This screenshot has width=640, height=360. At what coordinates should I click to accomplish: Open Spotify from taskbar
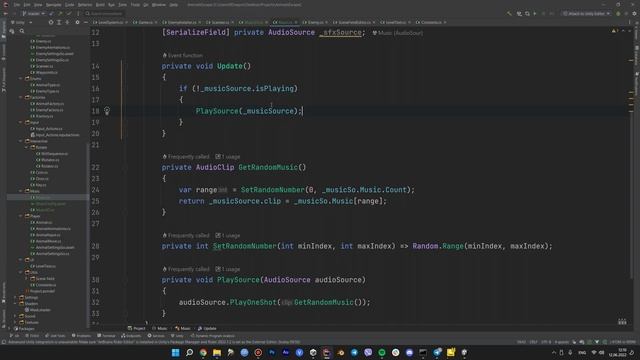point(382,352)
